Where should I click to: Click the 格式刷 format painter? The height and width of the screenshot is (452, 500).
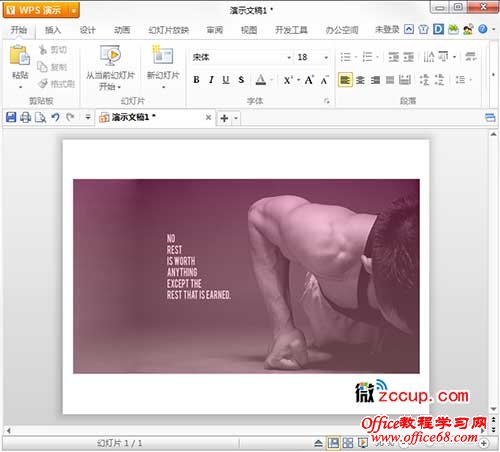click(x=57, y=84)
